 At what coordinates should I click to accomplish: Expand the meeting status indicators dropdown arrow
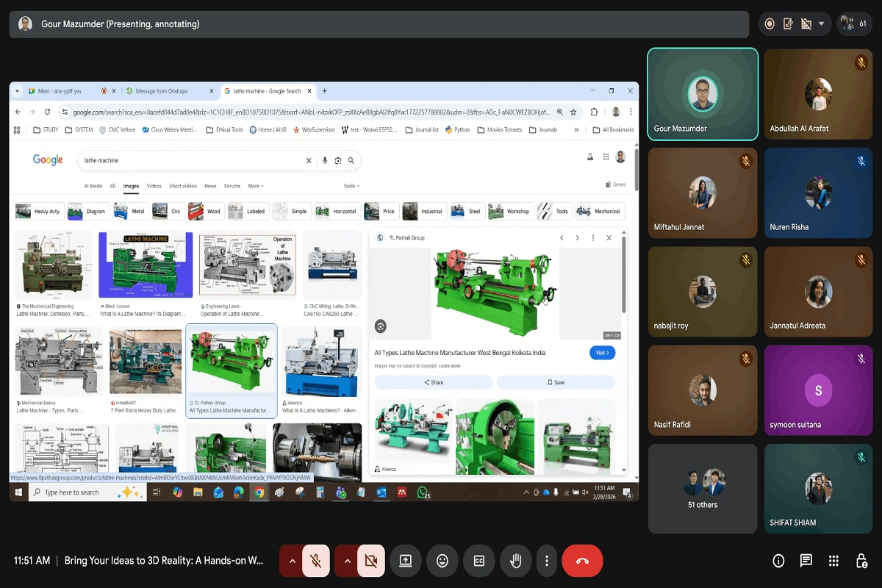coord(821,24)
